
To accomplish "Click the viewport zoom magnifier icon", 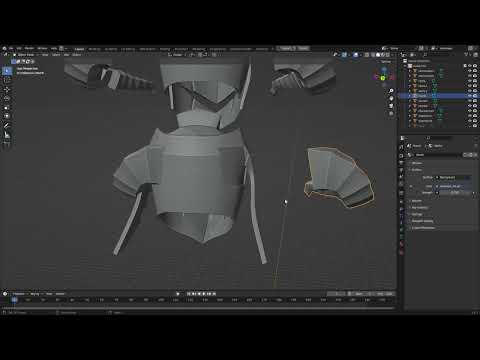I will click(x=391, y=91).
